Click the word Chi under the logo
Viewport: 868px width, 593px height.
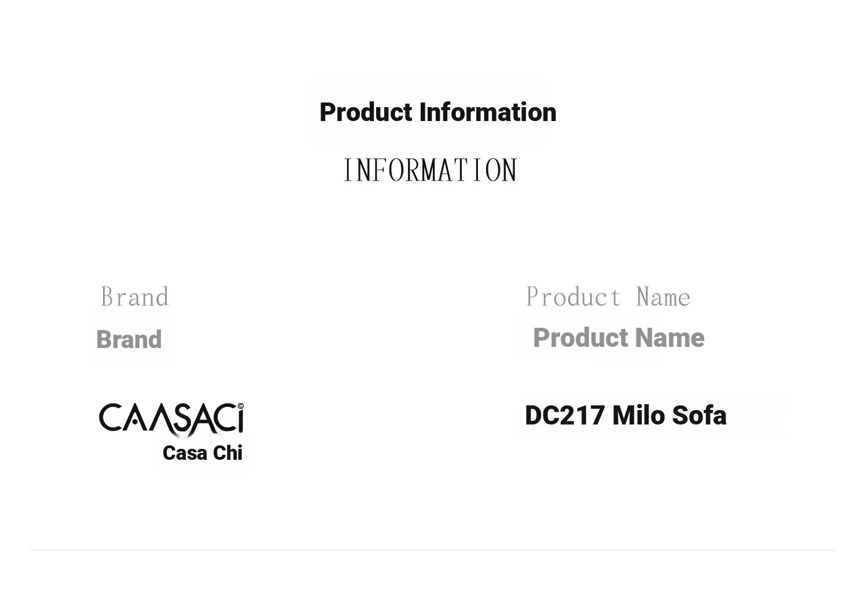(x=227, y=453)
